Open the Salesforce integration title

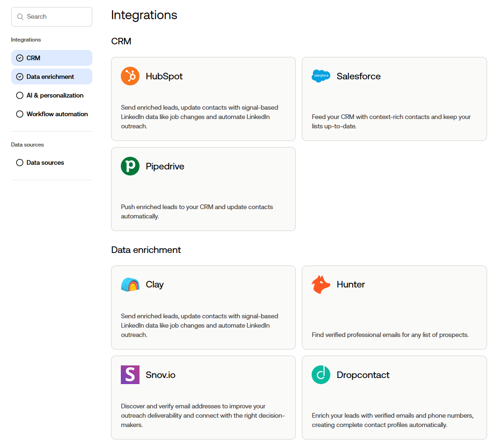(x=359, y=76)
